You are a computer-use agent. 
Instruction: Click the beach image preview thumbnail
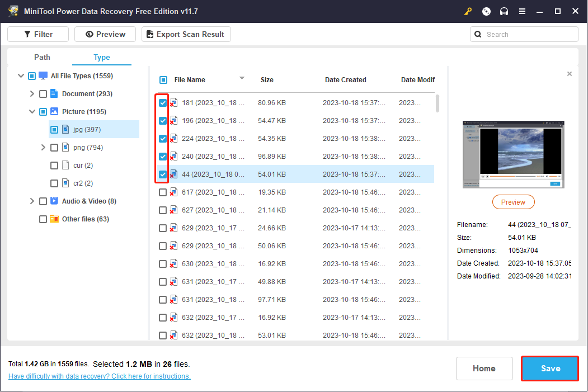[513, 154]
